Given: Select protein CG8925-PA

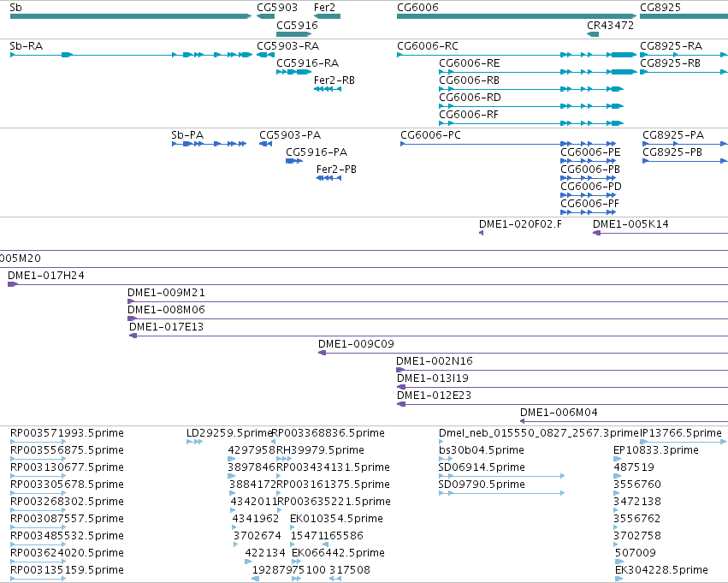Looking at the screenshot, I should pos(673,135).
